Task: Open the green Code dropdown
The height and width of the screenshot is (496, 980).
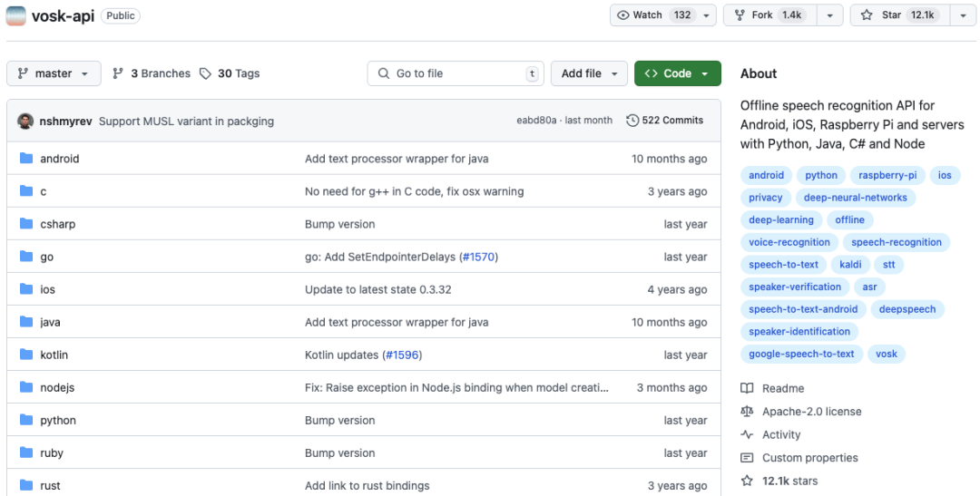Action: pyautogui.click(x=677, y=73)
